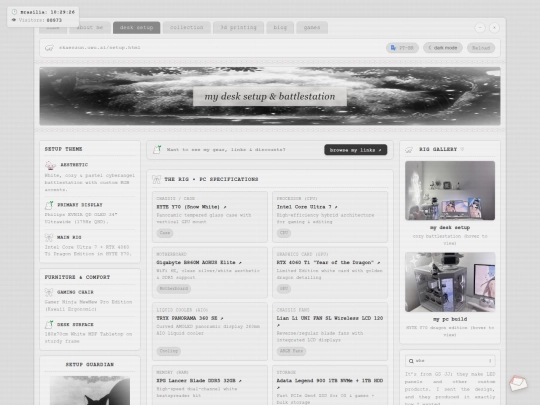Click the PT-BR translate button
Image resolution: width=540 pixels, height=405 pixels.
(x=402, y=48)
